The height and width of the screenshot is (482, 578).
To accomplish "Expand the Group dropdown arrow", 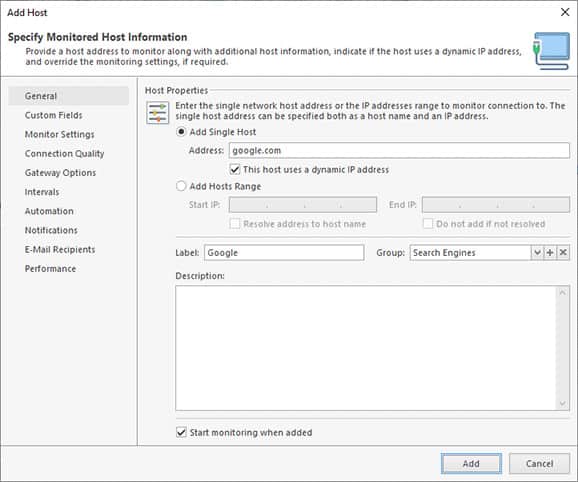I will pos(537,253).
